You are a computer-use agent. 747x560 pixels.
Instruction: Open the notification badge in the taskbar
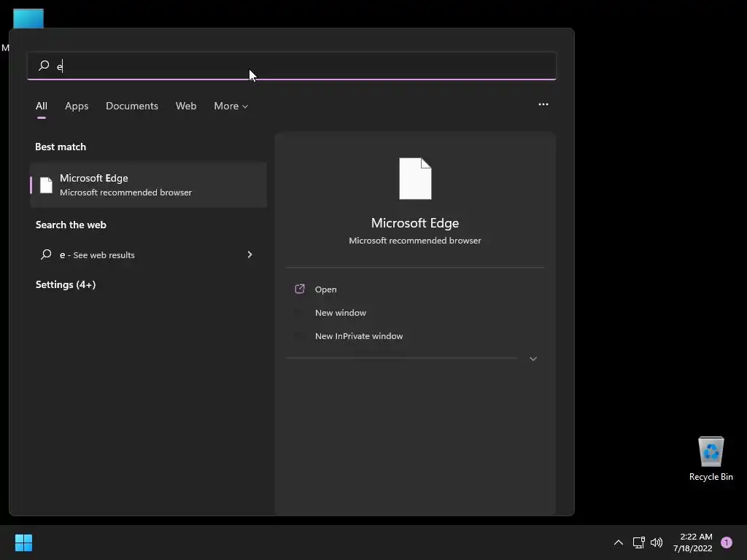tap(727, 542)
